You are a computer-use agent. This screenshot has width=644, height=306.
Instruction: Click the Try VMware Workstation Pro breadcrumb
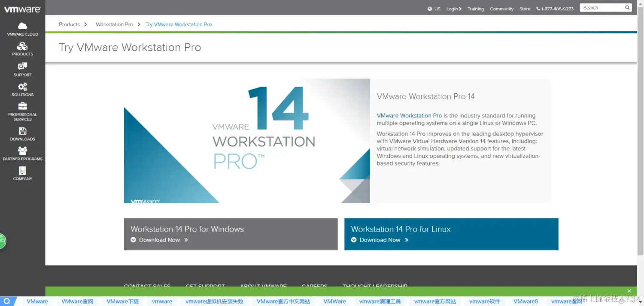179,24
